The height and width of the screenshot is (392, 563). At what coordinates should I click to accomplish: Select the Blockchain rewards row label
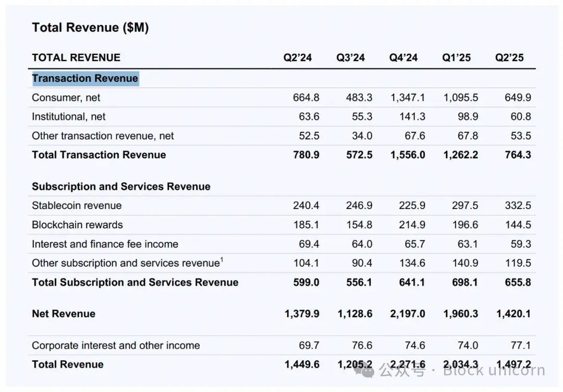[77, 225]
